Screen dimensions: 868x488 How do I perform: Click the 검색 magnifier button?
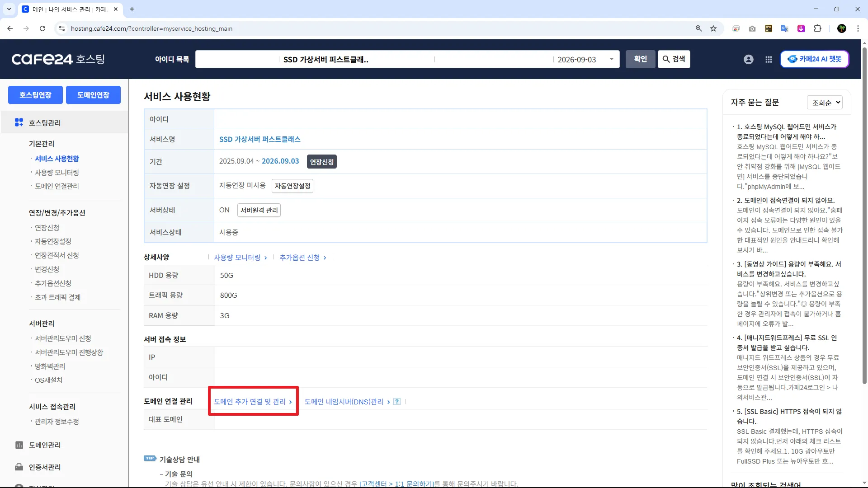(x=674, y=59)
